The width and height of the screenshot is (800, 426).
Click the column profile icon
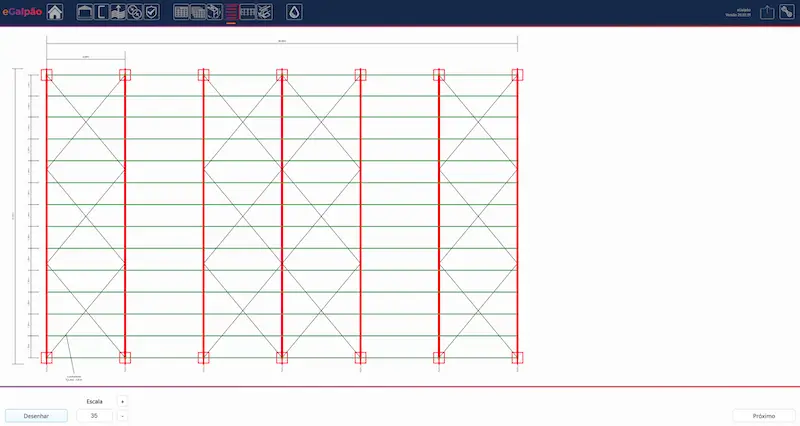[101, 13]
